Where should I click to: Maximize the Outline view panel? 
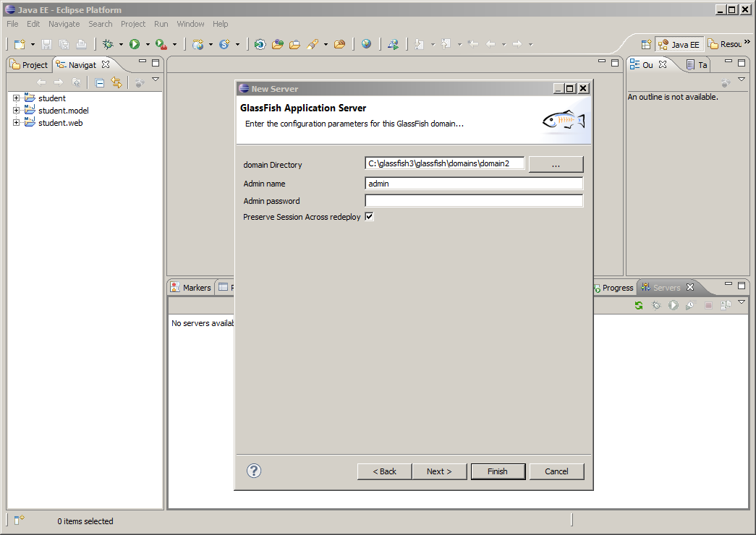742,63
